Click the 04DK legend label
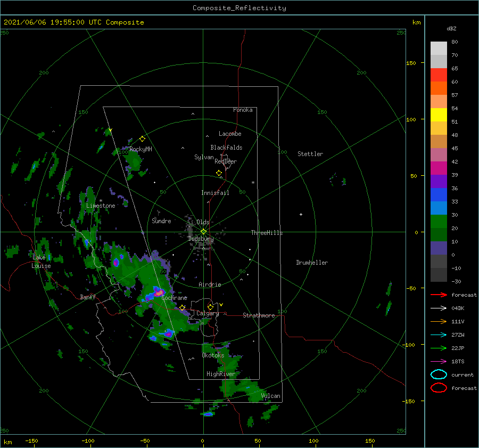Viewport: 479px width, 448px height. pyautogui.click(x=458, y=308)
